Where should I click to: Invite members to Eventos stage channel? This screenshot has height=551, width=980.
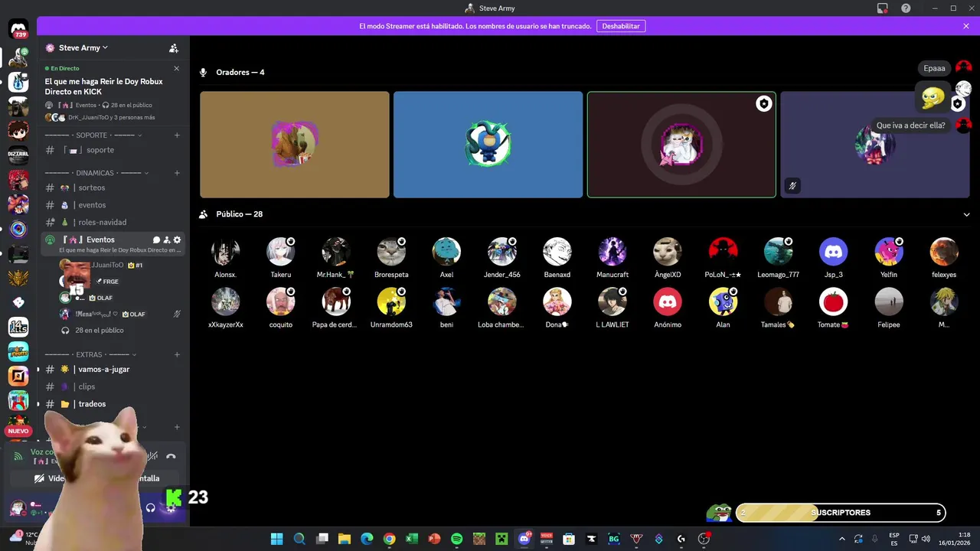tap(167, 240)
